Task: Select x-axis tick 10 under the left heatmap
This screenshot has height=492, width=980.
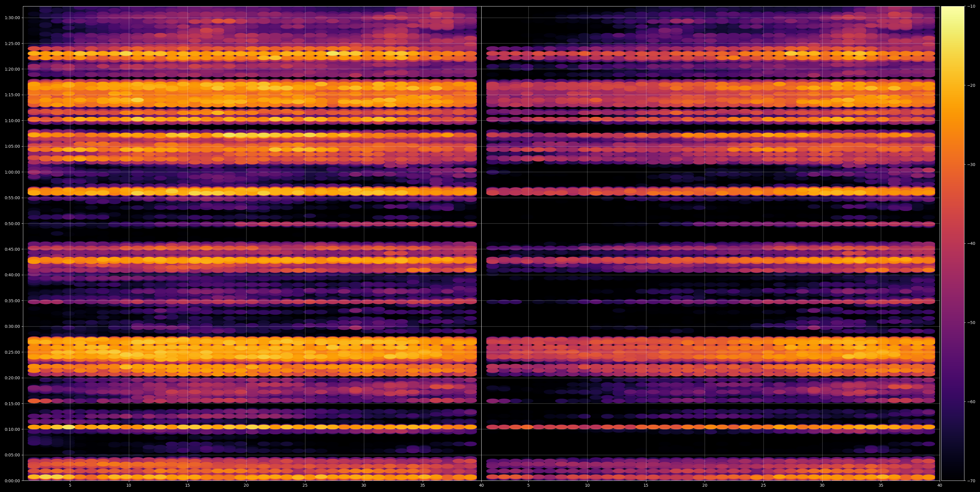Action: point(129,486)
